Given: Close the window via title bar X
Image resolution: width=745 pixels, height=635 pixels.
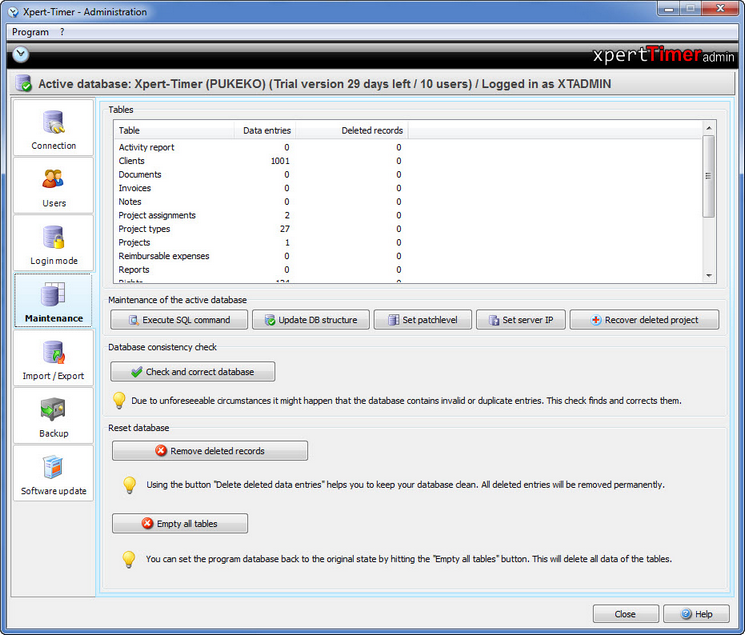Looking at the screenshot, I should [x=720, y=9].
